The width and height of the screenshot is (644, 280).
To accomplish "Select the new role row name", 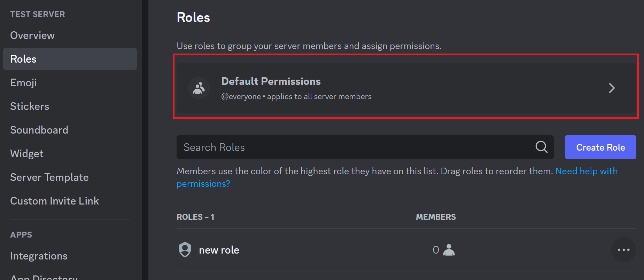I will 219,250.
